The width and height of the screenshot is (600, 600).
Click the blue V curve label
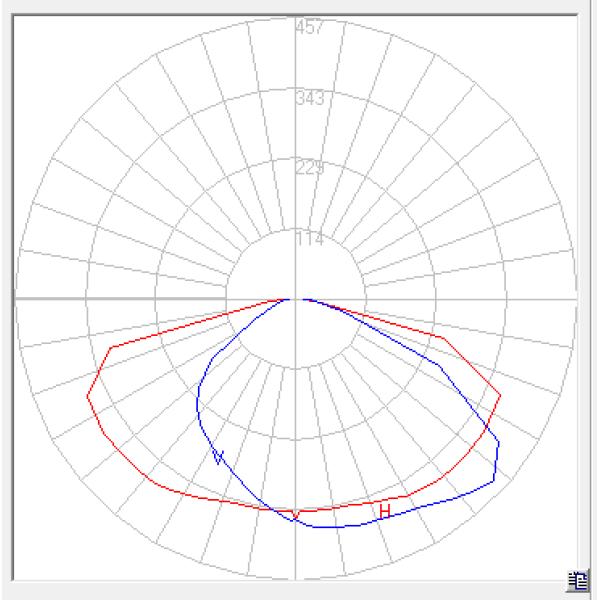[x=218, y=457]
